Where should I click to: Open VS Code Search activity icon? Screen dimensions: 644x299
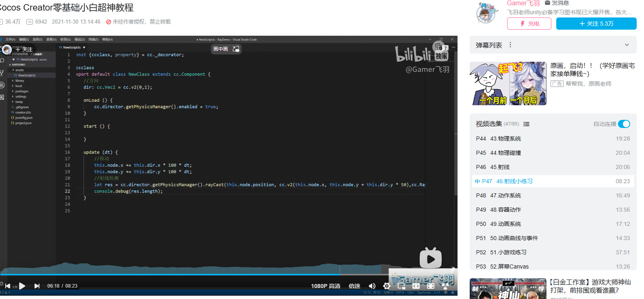2,61
